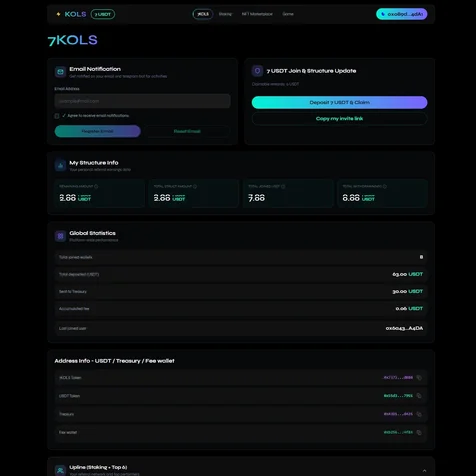Show info tooltip for Remaining Amount
Image resolution: width=476 pixels, height=476 pixels.
point(96,186)
